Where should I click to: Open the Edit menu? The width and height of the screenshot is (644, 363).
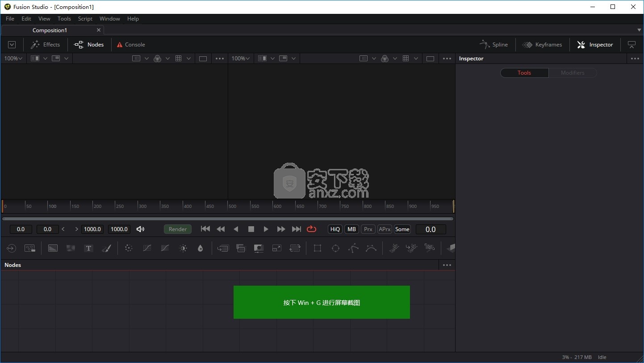[x=26, y=19]
